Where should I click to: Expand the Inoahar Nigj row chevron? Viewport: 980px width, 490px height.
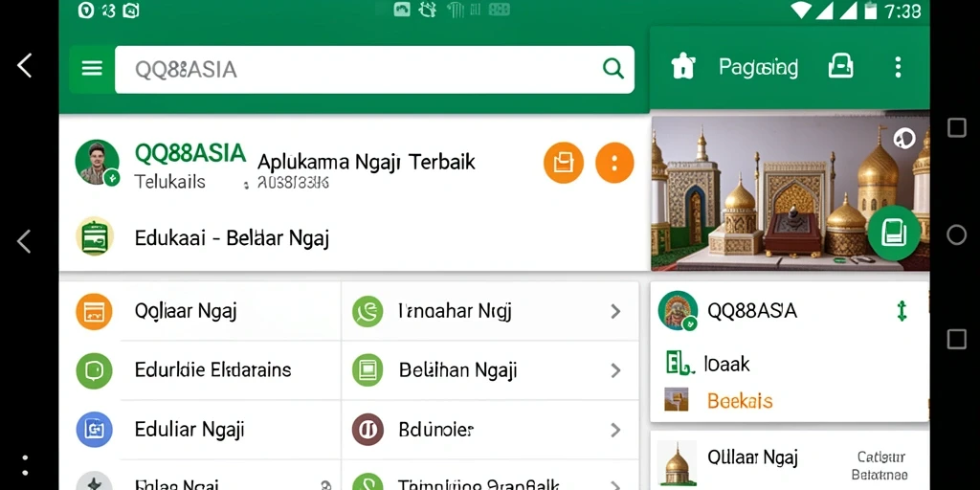(615, 311)
